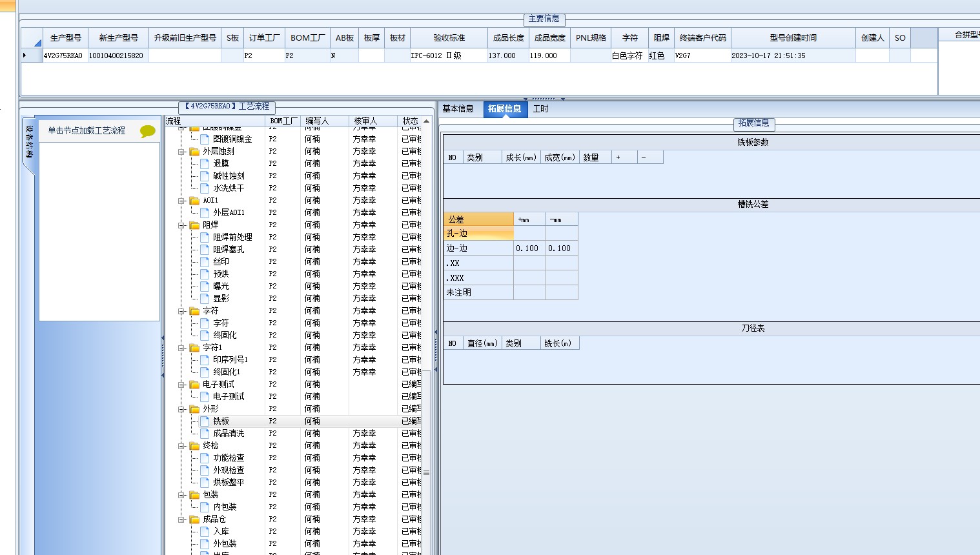
Task: Click the 边-边 +mm value 0.100
Action: click(x=529, y=248)
